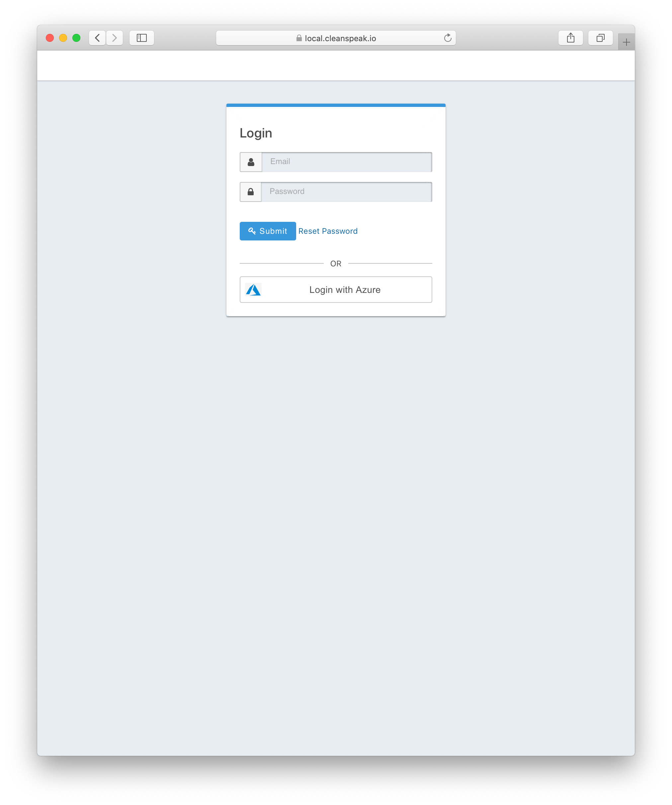The image size is (672, 805).
Task: Click the Submit button icon
Action: (x=253, y=231)
